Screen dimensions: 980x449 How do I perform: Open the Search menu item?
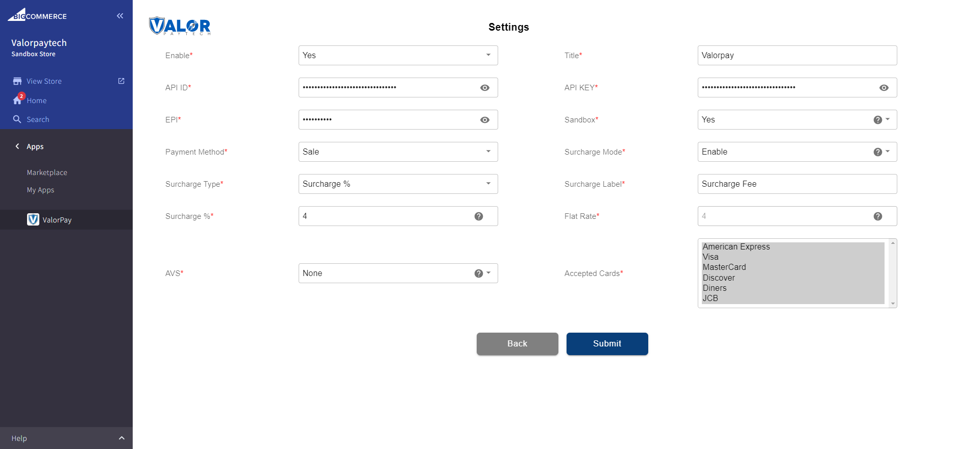point(38,119)
